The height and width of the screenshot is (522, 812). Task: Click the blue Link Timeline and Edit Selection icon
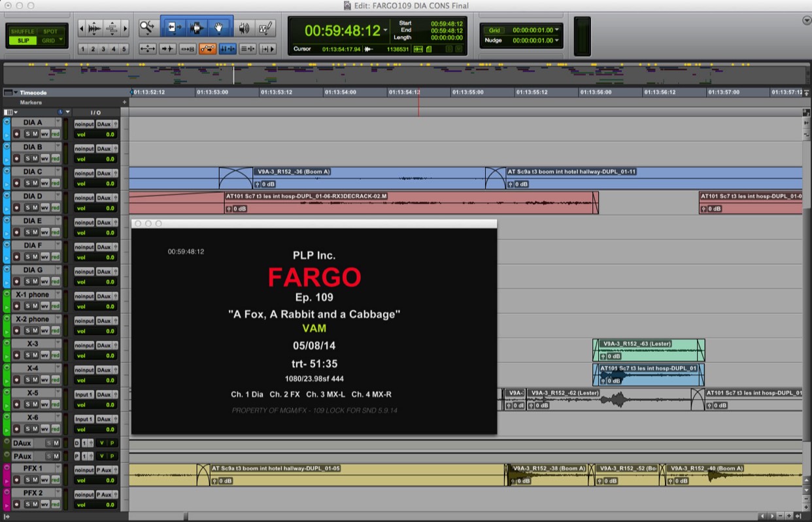click(x=228, y=49)
